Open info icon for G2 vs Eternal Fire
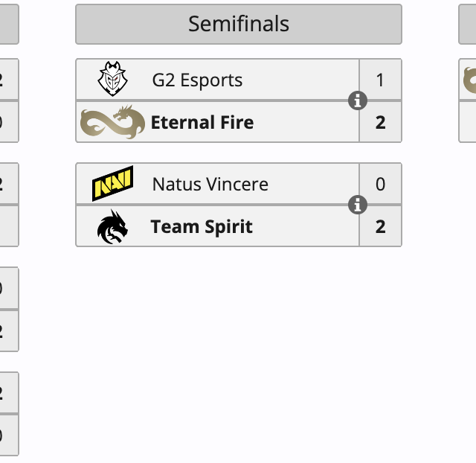476x463 pixels. 358,100
